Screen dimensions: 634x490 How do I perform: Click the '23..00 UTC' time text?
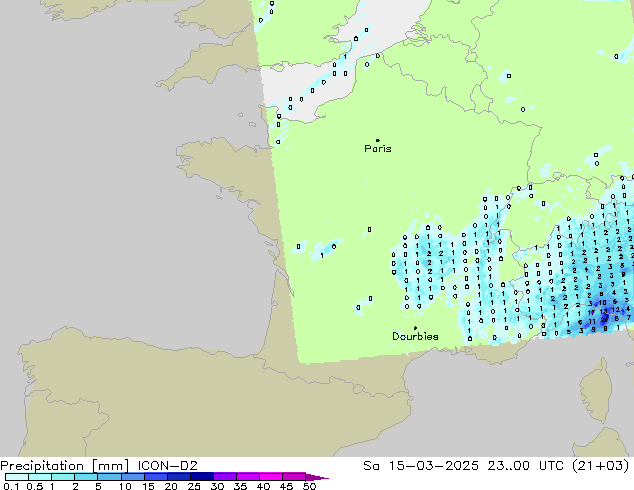tap(526, 466)
